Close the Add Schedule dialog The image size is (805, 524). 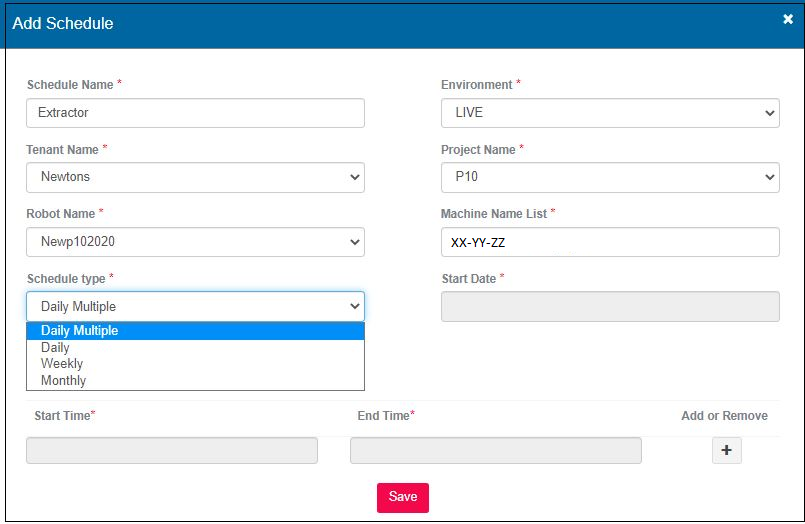pyautogui.click(x=787, y=19)
